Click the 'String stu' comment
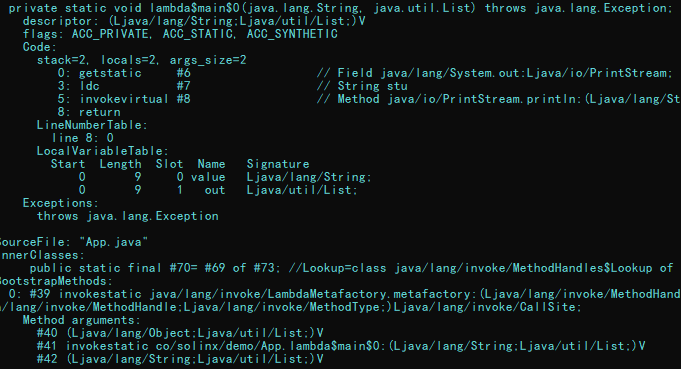The width and height of the screenshot is (681, 369). (362, 86)
